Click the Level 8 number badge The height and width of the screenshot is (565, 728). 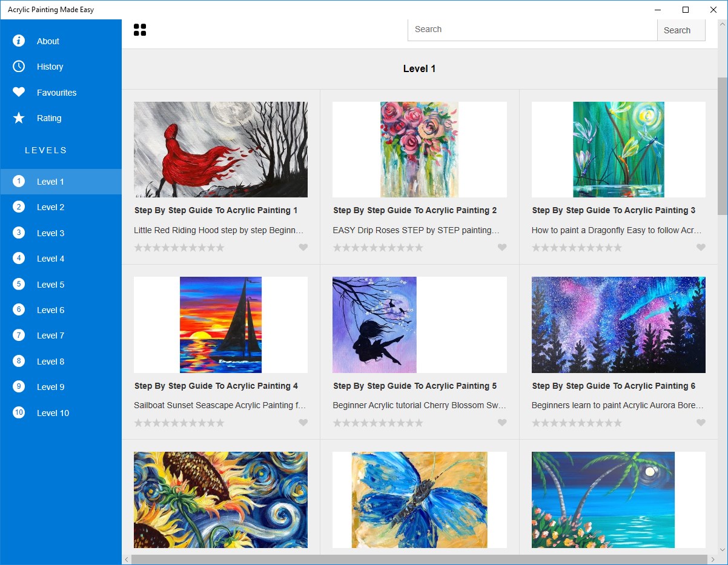pos(19,361)
